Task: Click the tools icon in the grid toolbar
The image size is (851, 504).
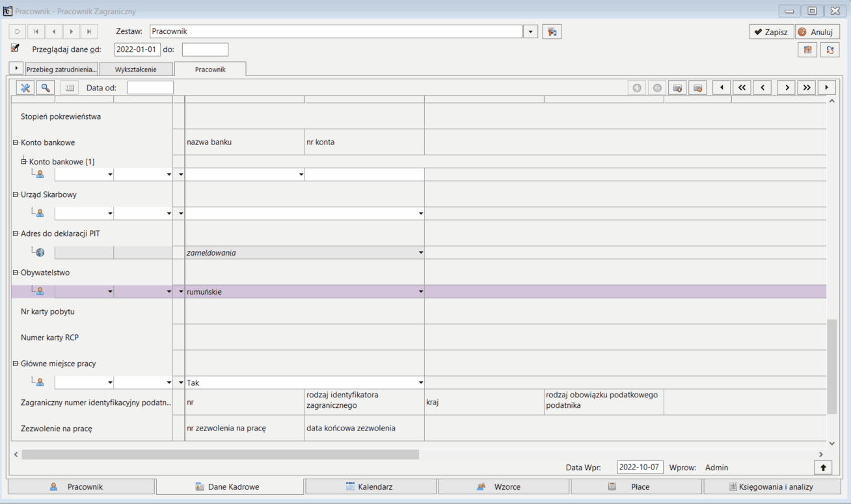Action: click(x=25, y=88)
